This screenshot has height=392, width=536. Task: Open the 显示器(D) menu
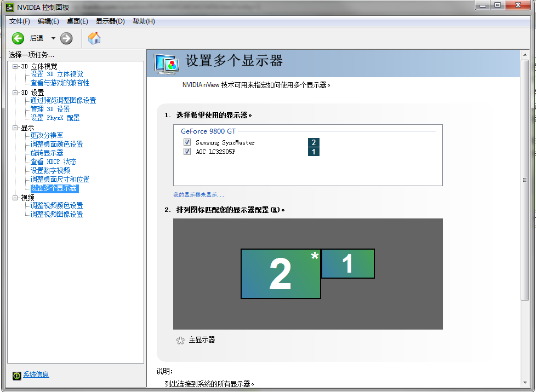(110, 21)
